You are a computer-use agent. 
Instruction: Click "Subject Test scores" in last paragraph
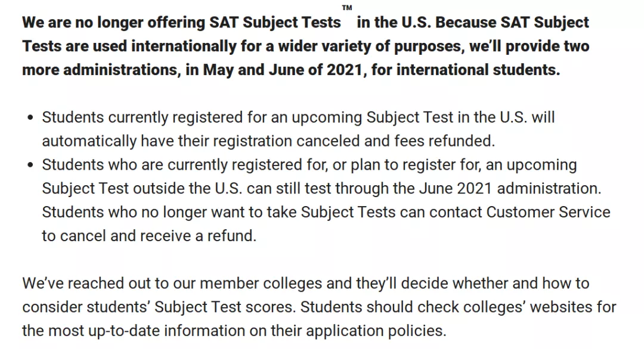coord(225,307)
